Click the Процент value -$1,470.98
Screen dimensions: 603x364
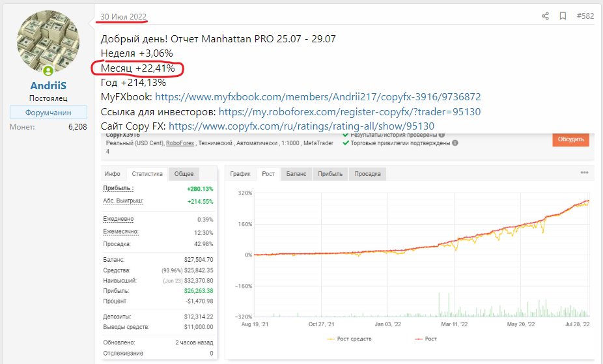(199, 301)
